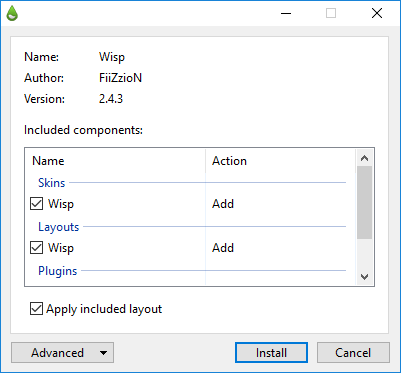
Task: Click the Install button
Action: pyautogui.click(x=271, y=353)
